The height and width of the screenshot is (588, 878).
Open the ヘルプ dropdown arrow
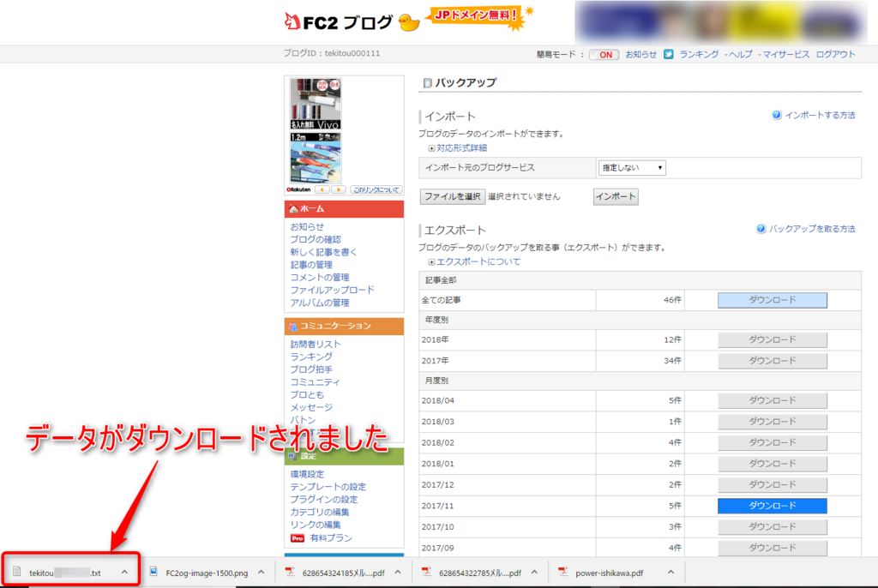pos(726,53)
